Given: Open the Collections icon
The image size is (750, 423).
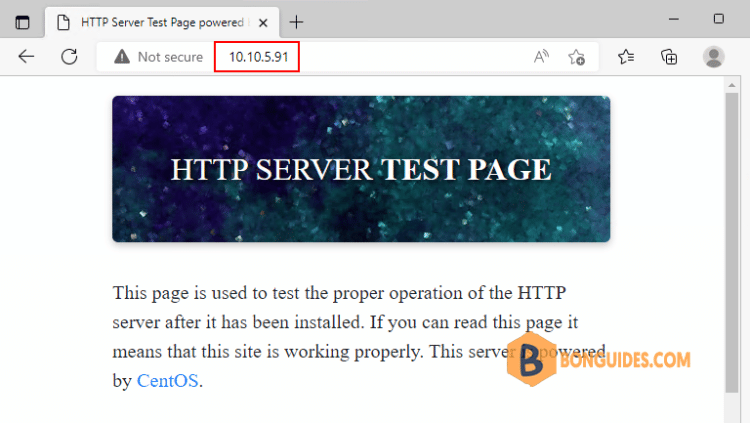Looking at the screenshot, I should (669, 57).
